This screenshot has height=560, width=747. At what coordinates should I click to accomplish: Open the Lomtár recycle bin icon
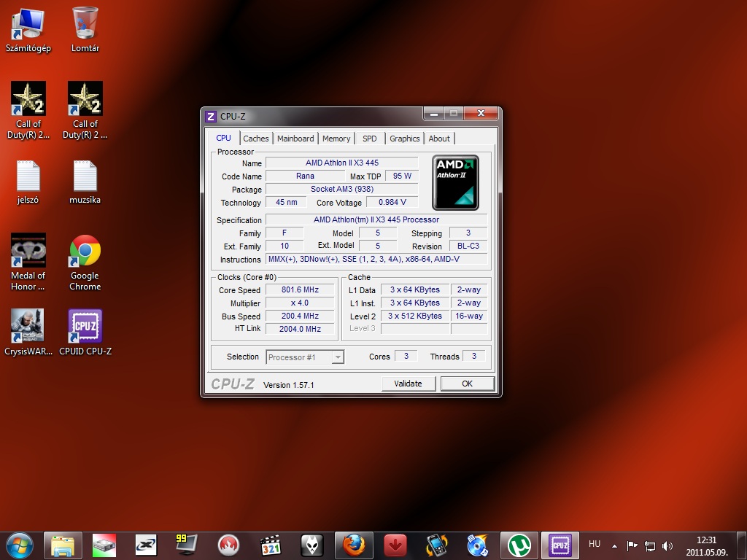[x=85, y=29]
